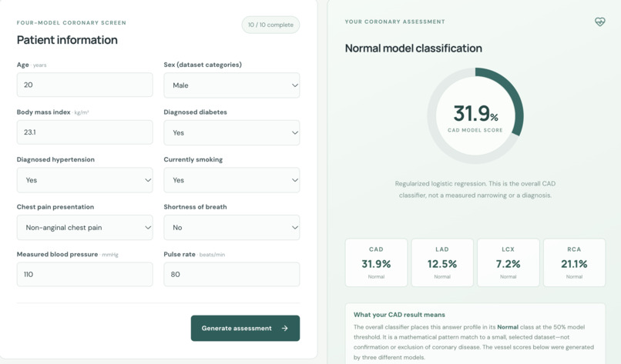621x364 pixels.
Task: Click the Age input field
Action: pos(85,85)
